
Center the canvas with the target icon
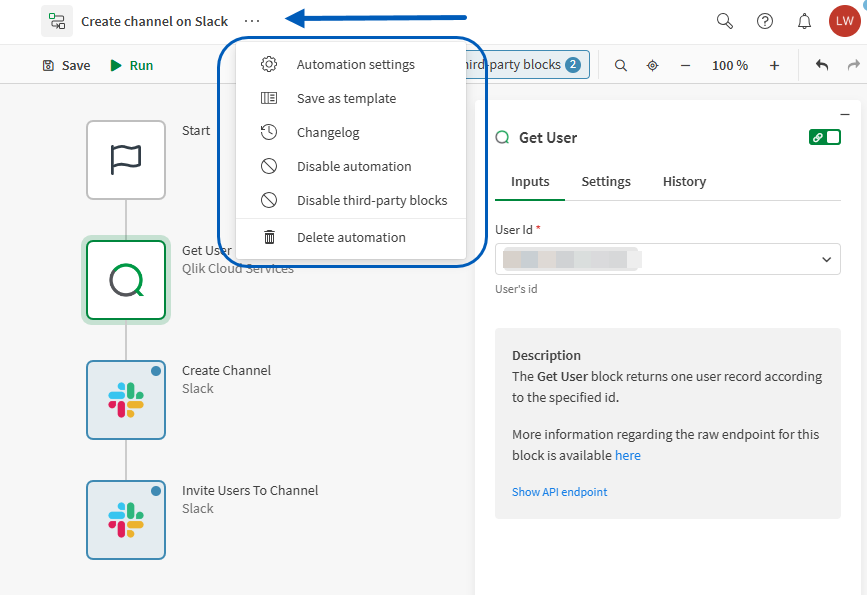coord(653,65)
